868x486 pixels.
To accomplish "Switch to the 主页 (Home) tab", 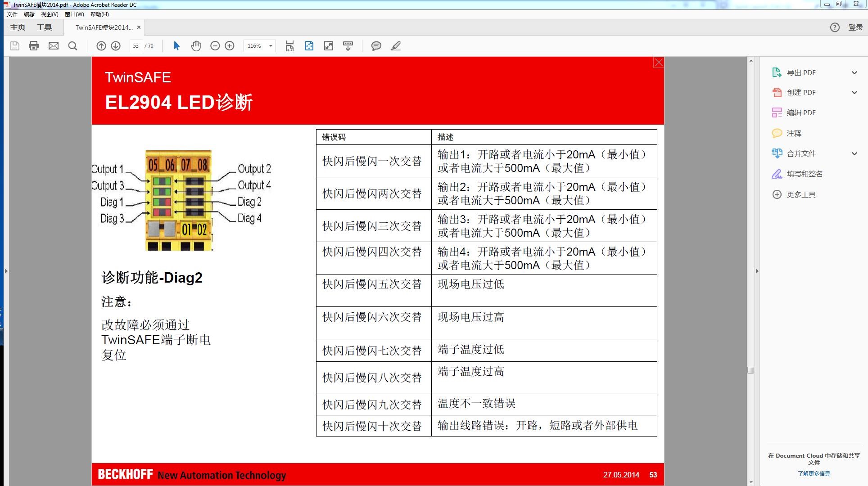I will coord(18,27).
